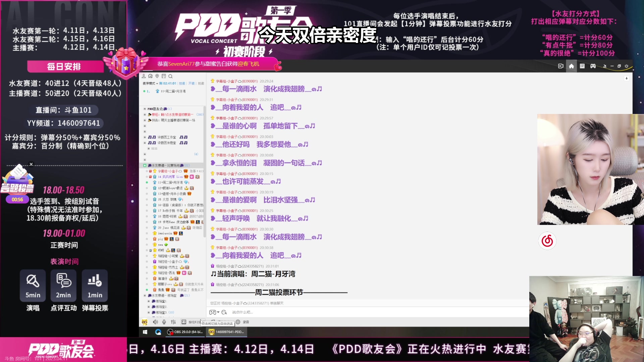Image resolution: width=644 pixels, height=362 pixels.
Task: Collapse the PDD歌友会 root channel
Action: (x=145, y=109)
